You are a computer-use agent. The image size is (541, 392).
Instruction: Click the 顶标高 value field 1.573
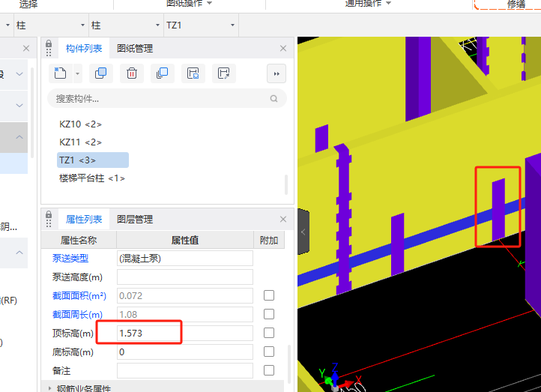pyautogui.click(x=185, y=333)
